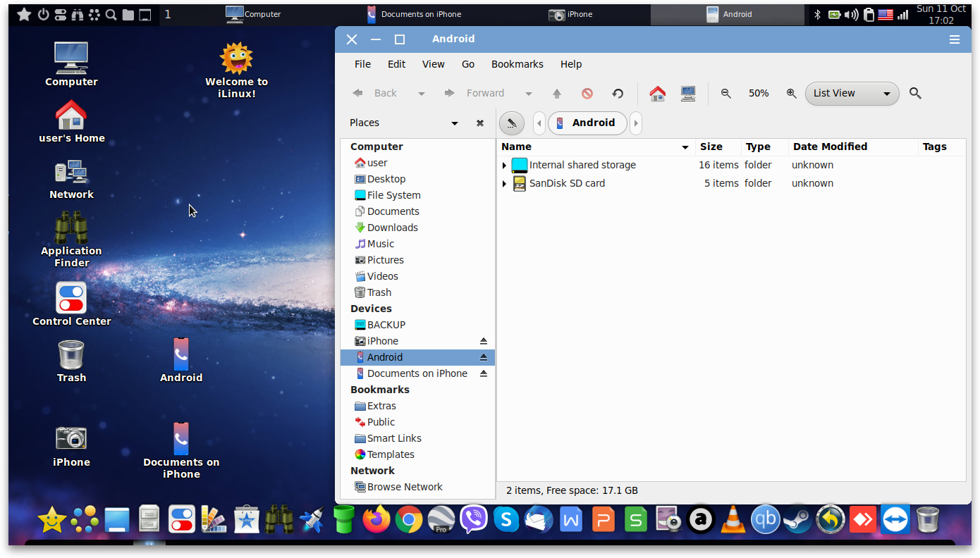The image size is (980, 558).
Task: Close the Places sidebar
Action: 480,123
